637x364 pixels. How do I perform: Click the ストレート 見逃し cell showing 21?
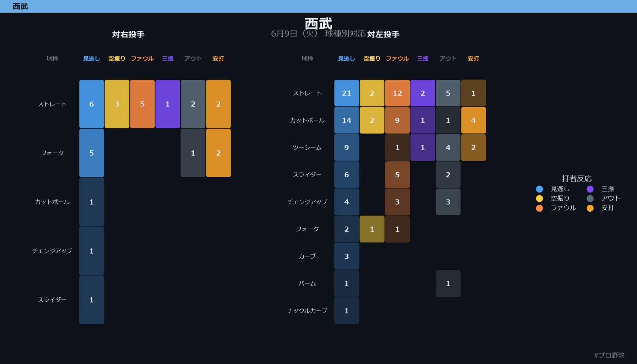pyautogui.click(x=347, y=93)
